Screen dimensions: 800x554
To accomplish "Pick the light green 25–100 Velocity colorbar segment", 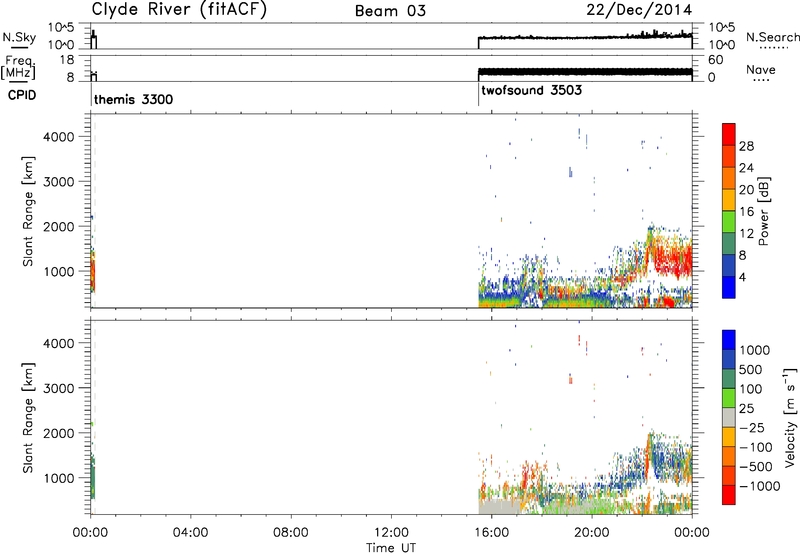I will [729, 398].
